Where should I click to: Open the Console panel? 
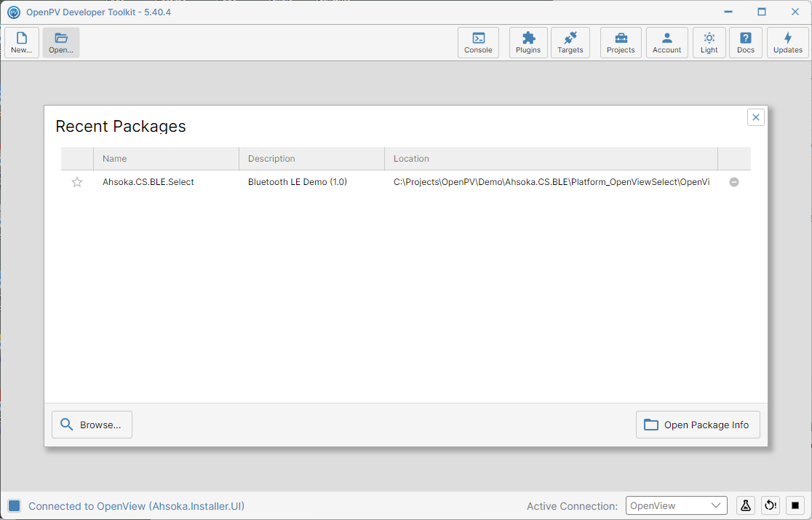[478, 42]
